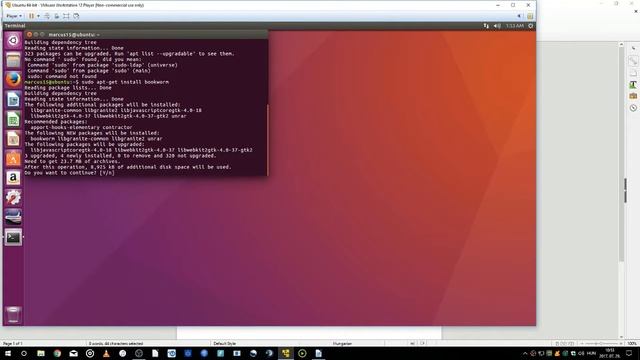This screenshot has height=360, width=640.
Task: Enter full screen mode in VMware Player
Action: tap(66, 16)
